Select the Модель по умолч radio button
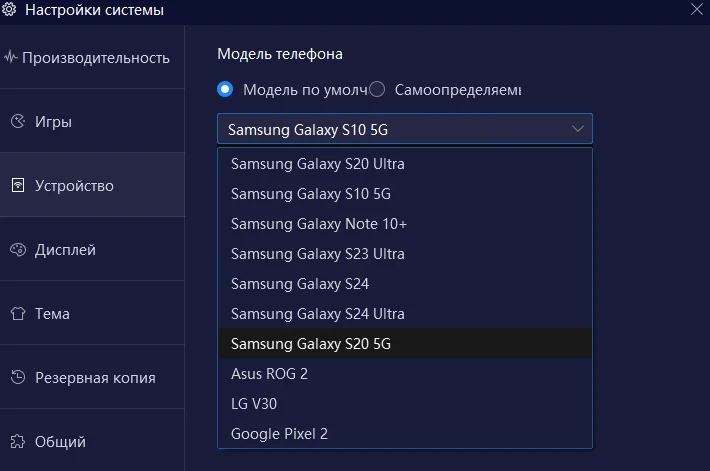The image size is (710, 471). point(225,89)
